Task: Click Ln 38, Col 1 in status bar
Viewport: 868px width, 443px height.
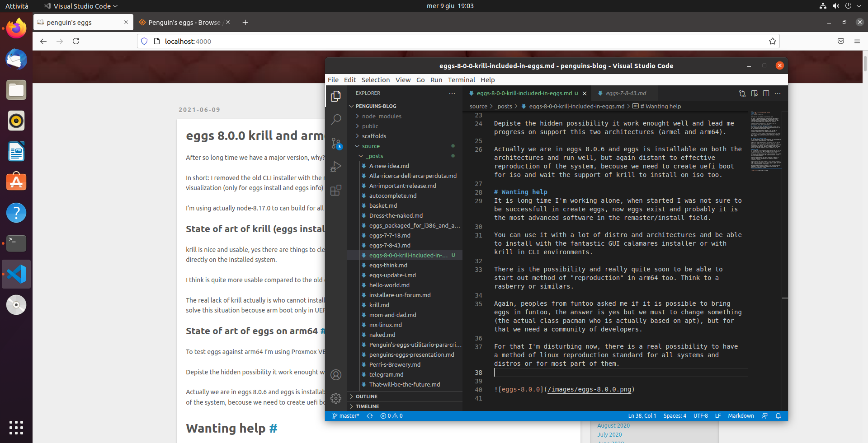Action: pyautogui.click(x=642, y=416)
